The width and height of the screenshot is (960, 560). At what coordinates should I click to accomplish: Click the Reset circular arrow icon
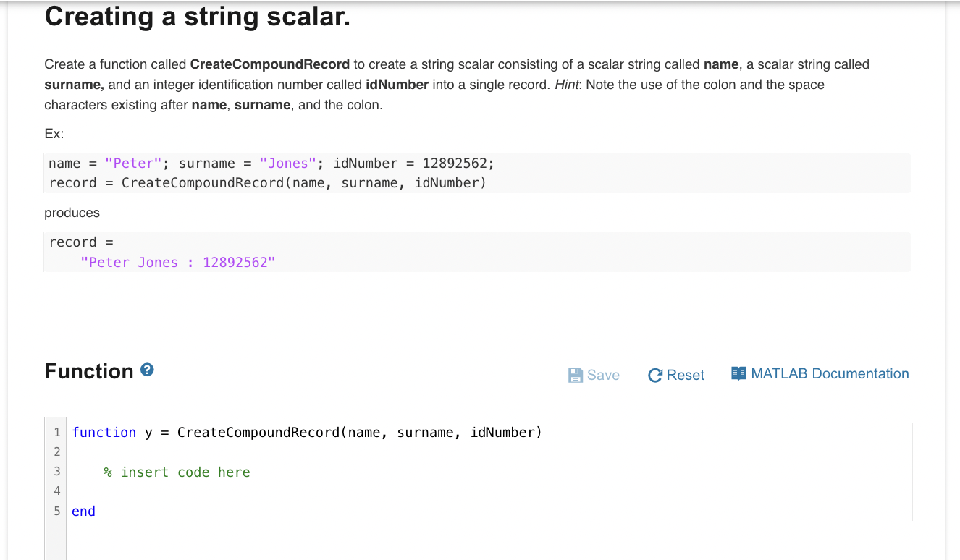click(x=655, y=375)
